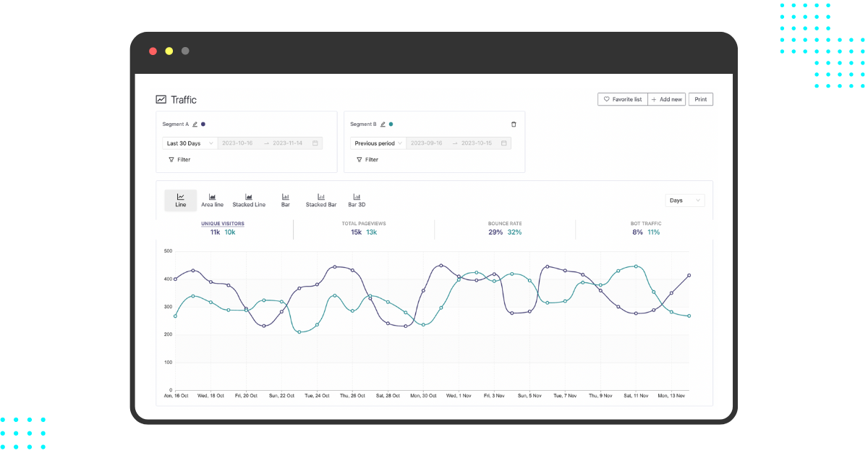
Task: Switch chart to Bar type
Action: (x=286, y=200)
